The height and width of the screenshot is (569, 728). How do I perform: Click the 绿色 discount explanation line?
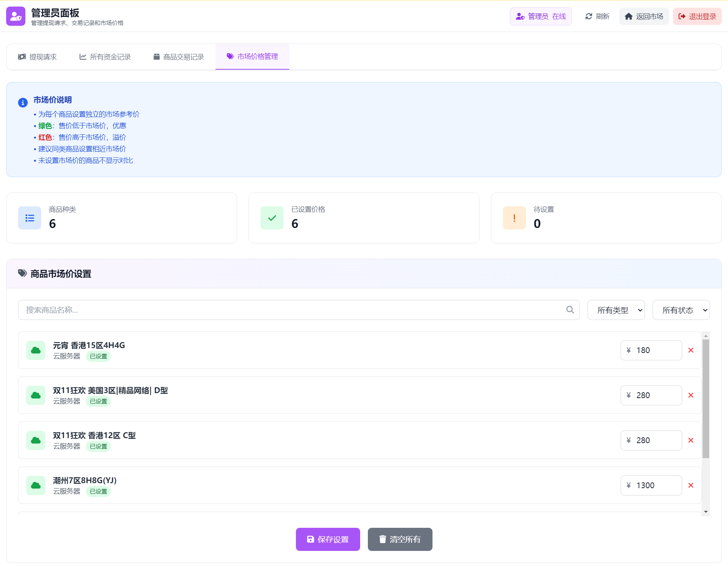click(80, 126)
